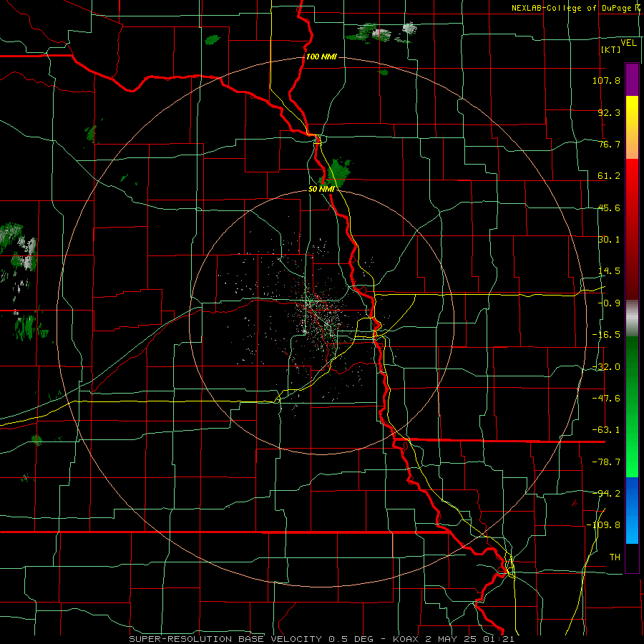Screen dimensions: 644x644
Task: Click the [KT] units label
Action: (611, 49)
